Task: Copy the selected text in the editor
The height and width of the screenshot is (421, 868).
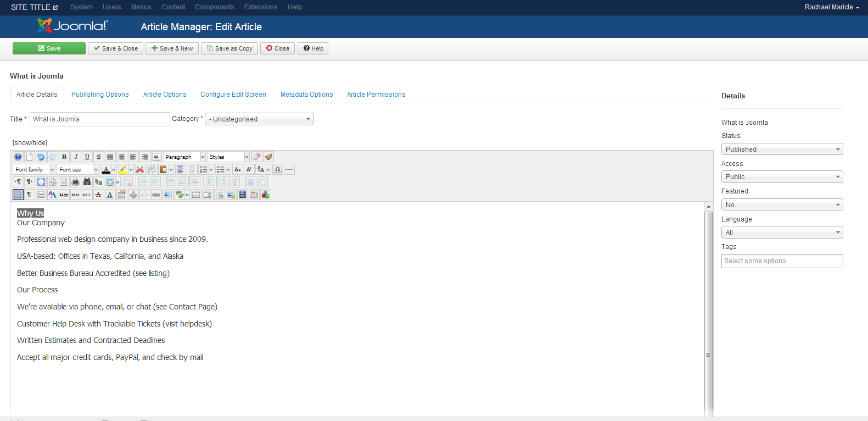Action: click(x=152, y=169)
